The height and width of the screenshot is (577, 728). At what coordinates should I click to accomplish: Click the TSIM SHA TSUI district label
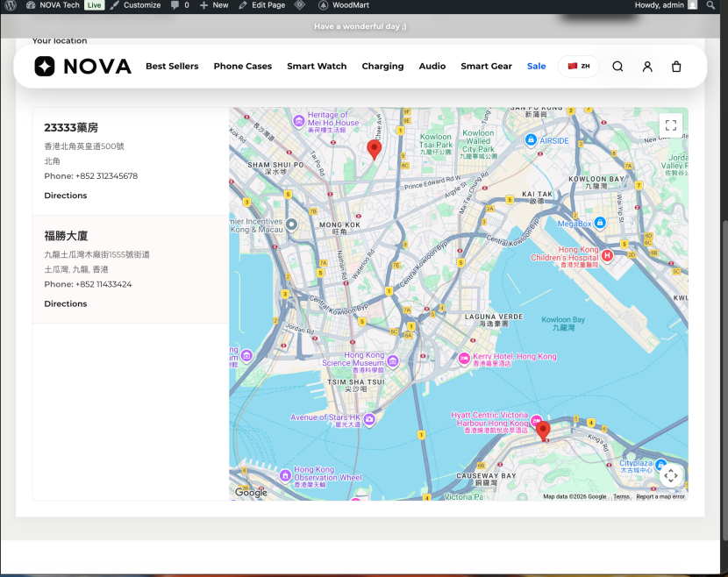356,385
